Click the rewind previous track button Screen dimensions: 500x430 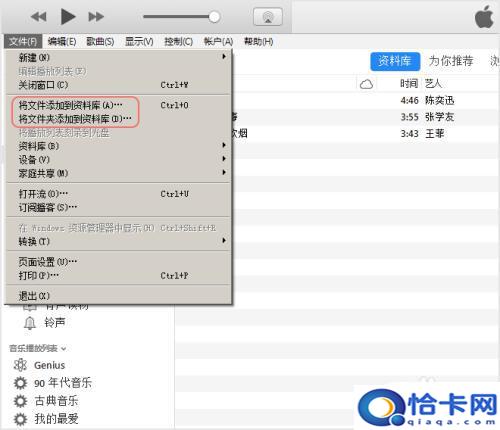38,17
